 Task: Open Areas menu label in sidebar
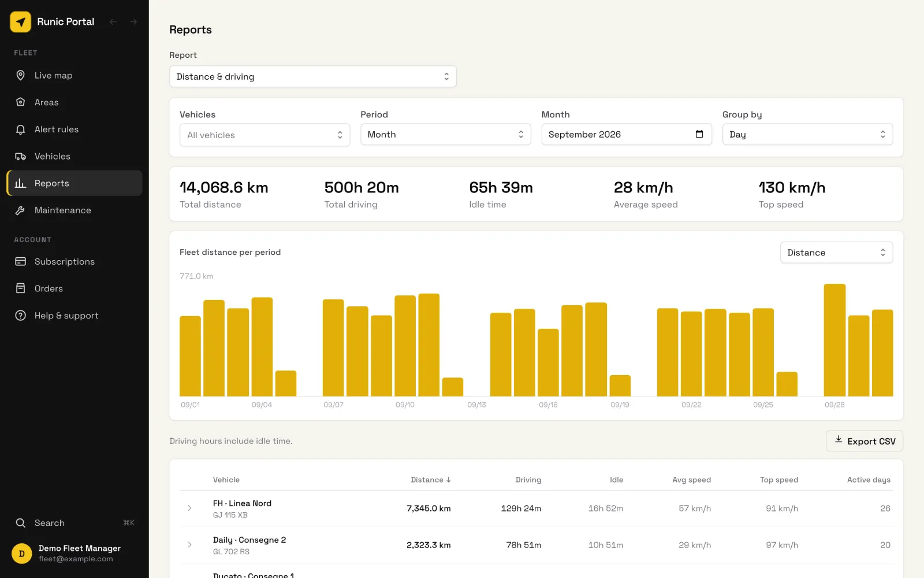pyautogui.click(x=47, y=102)
